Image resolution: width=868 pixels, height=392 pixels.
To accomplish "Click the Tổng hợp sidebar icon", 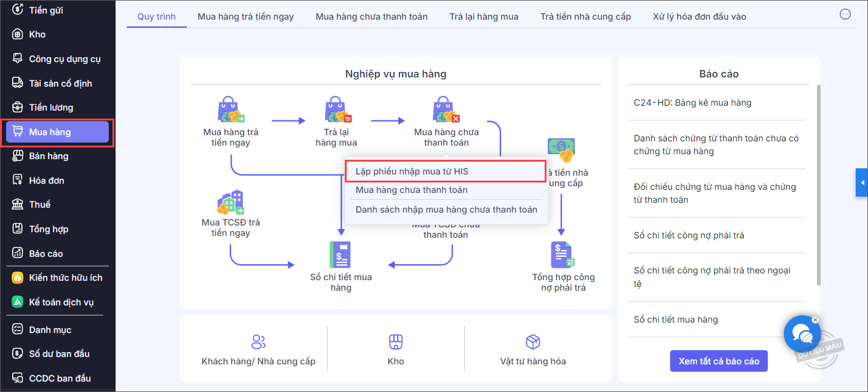I will click(18, 229).
